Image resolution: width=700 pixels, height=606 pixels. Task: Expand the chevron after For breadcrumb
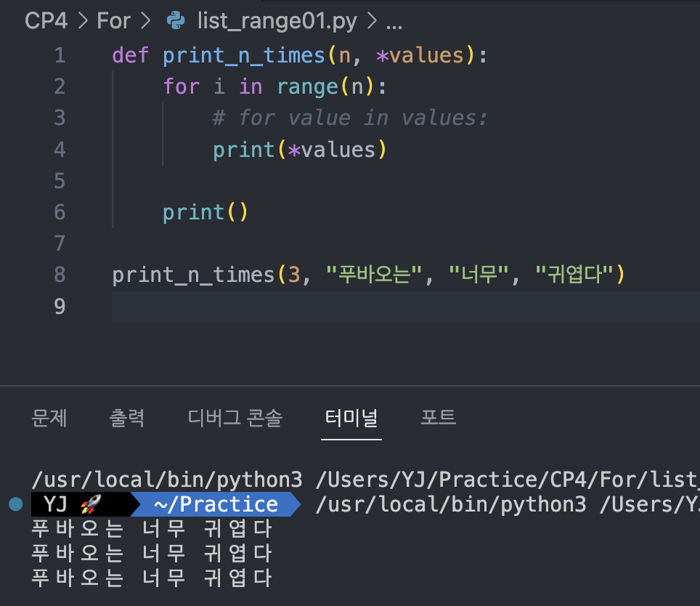145,20
